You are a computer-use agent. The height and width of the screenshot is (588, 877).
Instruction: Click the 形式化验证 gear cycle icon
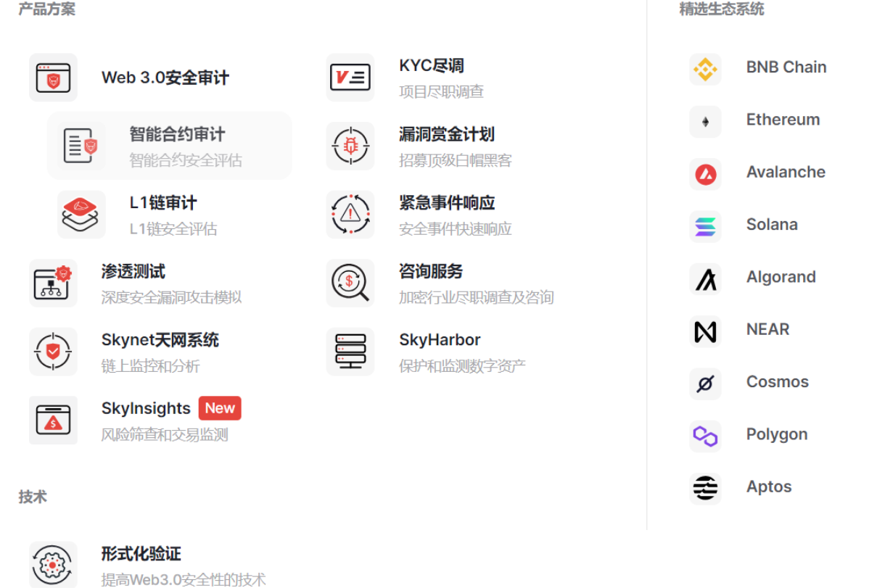click(x=53, y=565)
